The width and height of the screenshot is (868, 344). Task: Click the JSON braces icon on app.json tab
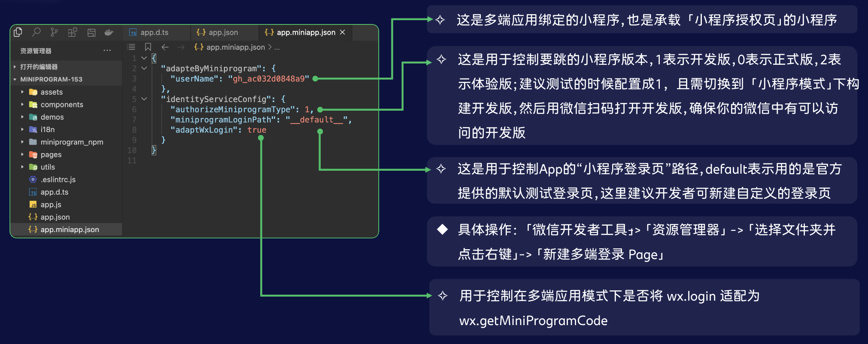pos(201,32)
